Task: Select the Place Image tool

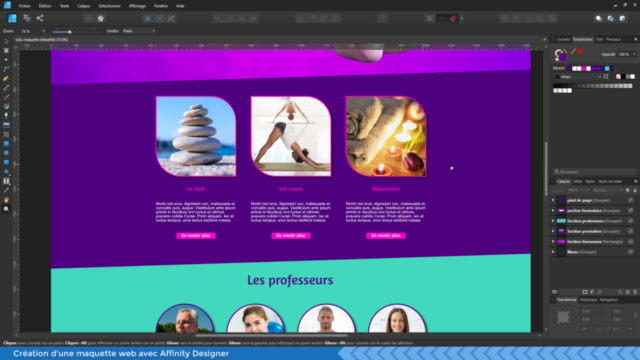Action: click(6, 125)
